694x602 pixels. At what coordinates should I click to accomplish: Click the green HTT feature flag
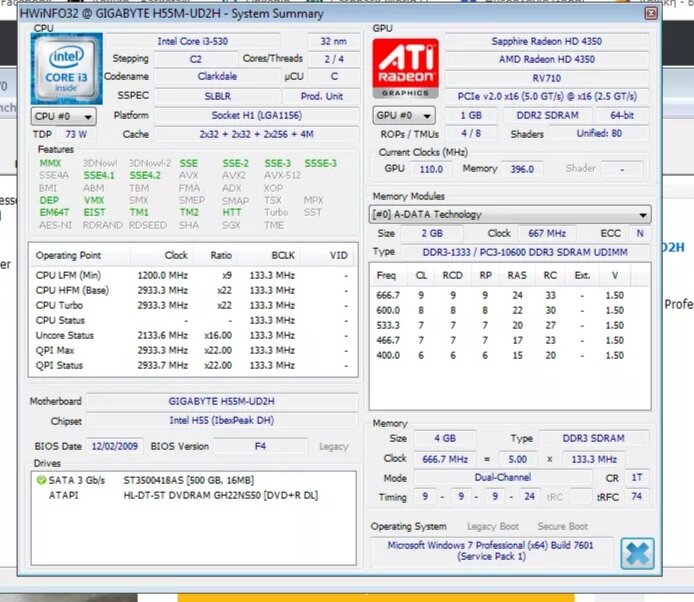[232, 212]
